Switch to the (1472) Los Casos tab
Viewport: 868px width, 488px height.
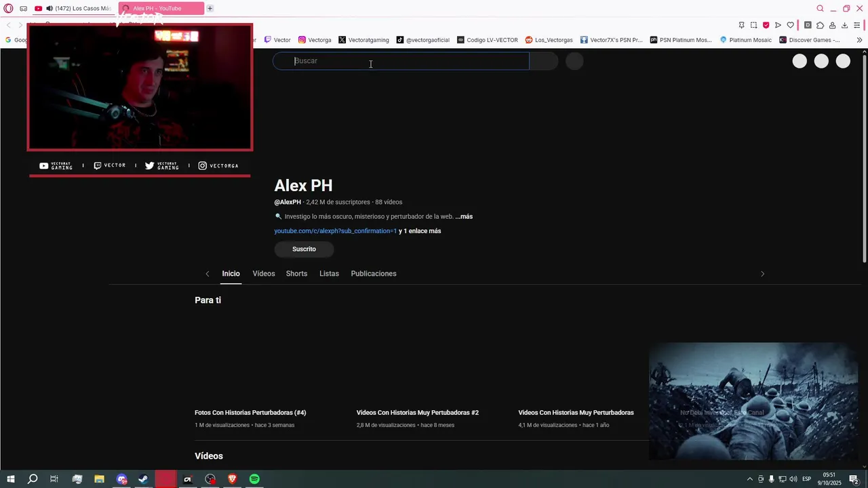click(75, 8)
